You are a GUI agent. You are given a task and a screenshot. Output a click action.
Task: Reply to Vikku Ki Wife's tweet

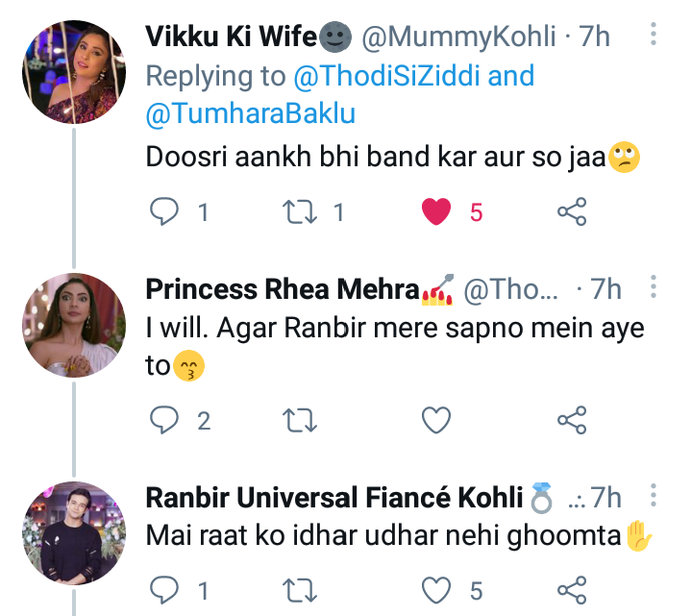pos(166,212)
